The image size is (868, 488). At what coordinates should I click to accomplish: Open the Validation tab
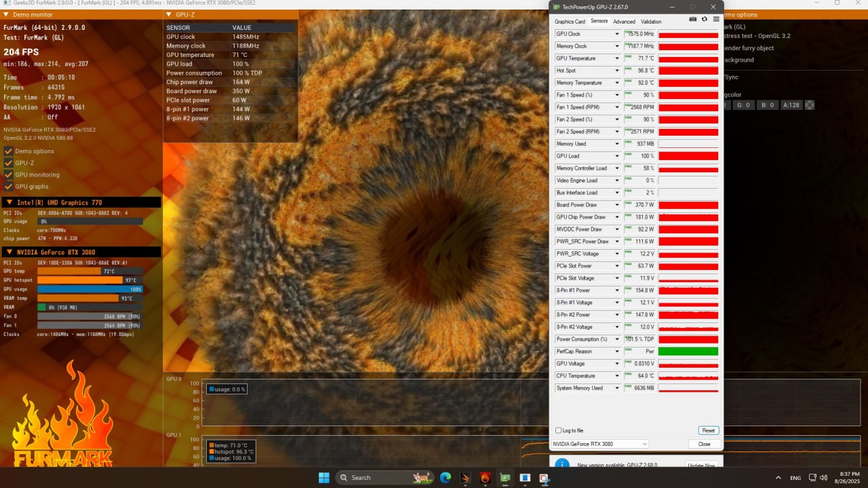pyautogui.click(x=651, y=22)
